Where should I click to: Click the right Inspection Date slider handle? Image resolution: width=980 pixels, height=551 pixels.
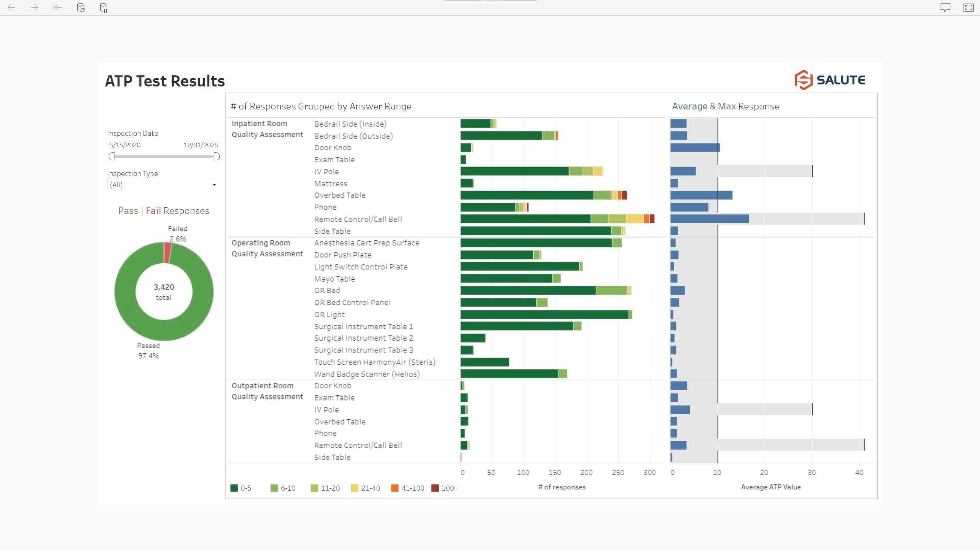(217, 156)
